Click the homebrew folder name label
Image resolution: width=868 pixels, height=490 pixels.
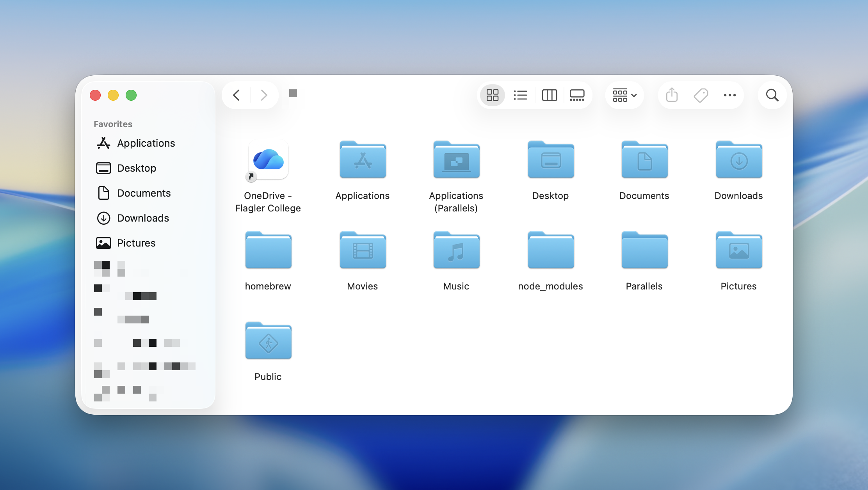pyautogui.click(x=268, y=286)
